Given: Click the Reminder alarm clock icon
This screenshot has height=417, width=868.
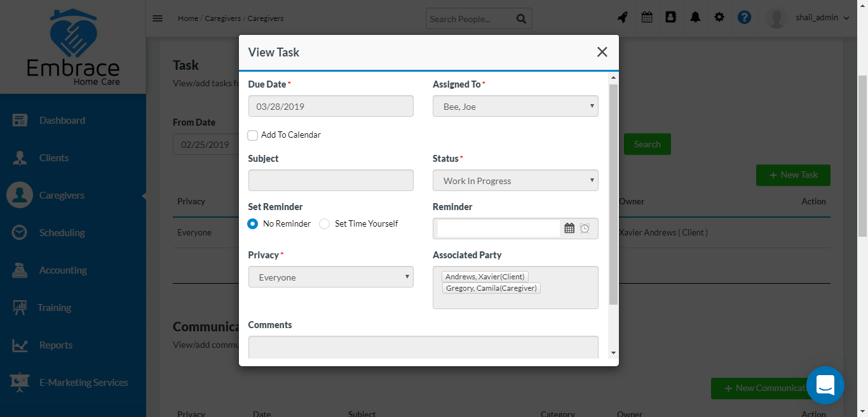Looking at the screenshot, I should [585, 228].
